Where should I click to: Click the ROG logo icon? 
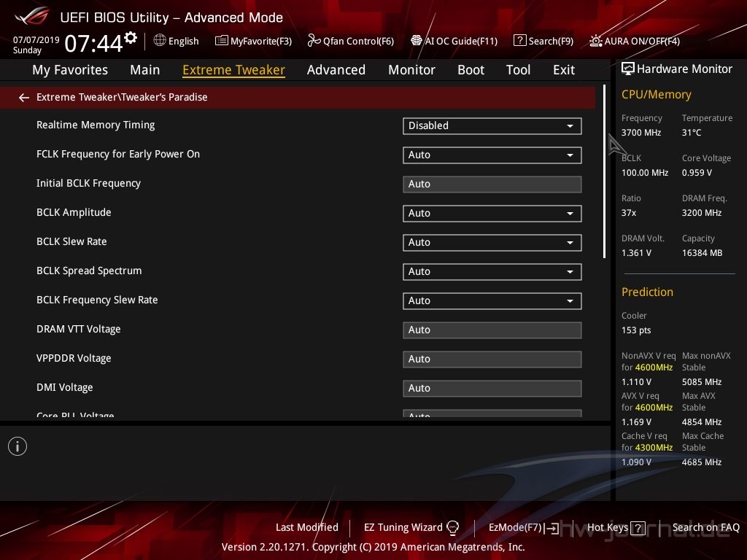click(32, 16)
